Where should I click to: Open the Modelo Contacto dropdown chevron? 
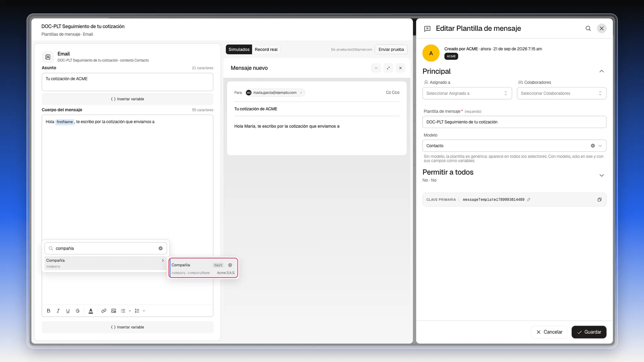pos(600,146)
